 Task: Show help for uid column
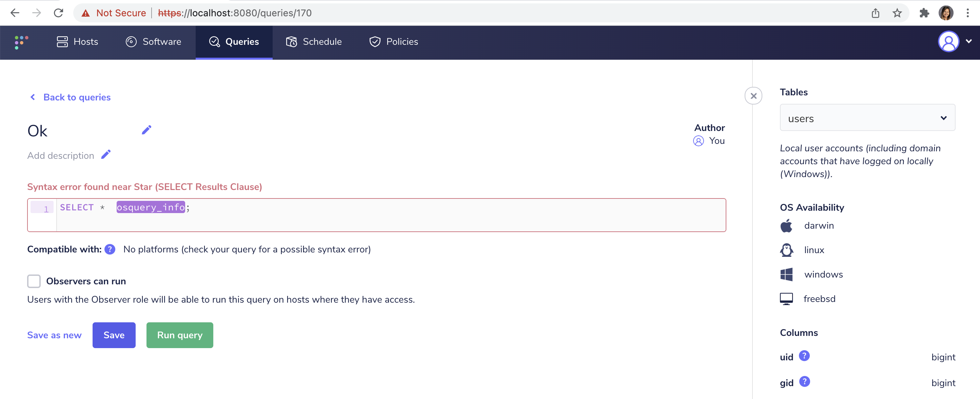pos(804,356)
